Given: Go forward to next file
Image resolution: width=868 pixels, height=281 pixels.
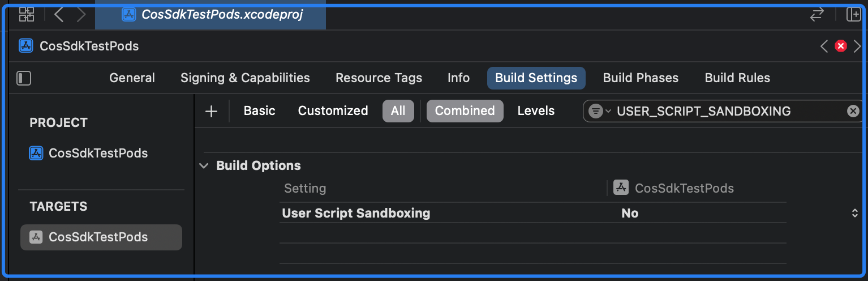Looking at the screenshot, I should pyautogui.click(x=81, y=15).
